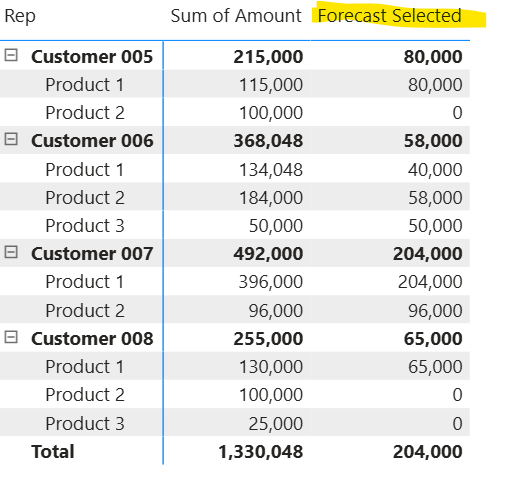Click Customer 007 forecast total 204,000
Screen dimensions: 505x478
[427, 253]
